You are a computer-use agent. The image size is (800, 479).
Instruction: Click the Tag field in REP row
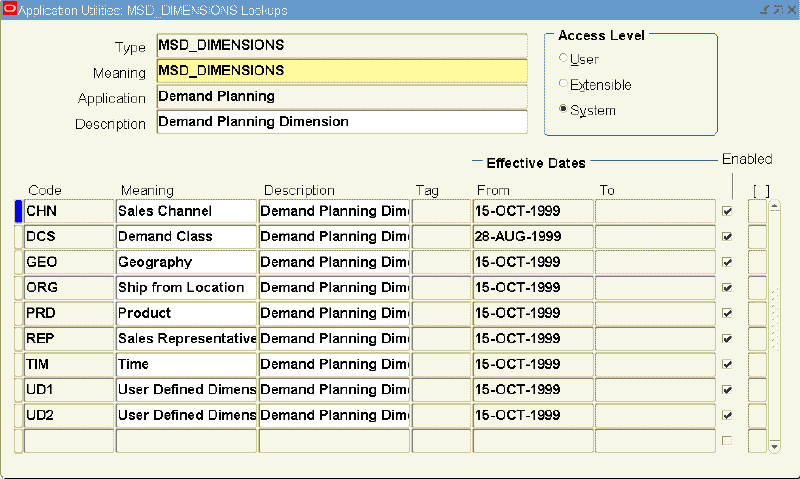[x=441, y=339]
